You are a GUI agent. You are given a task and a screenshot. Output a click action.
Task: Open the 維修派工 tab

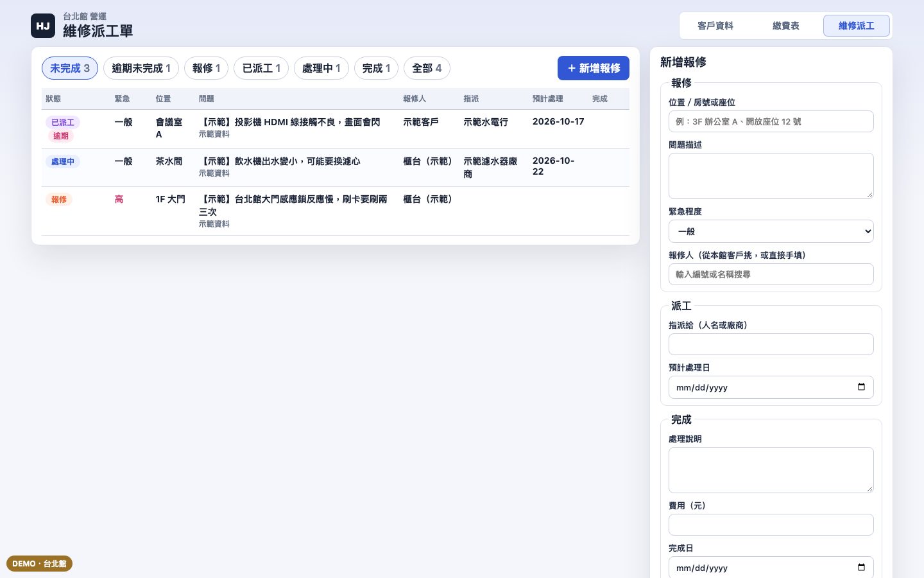tap(857, 26)
